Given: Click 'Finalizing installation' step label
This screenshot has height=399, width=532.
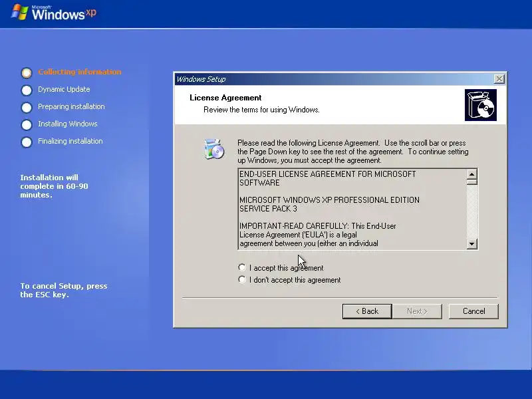Looking at the screenshot, I should 70,141.
